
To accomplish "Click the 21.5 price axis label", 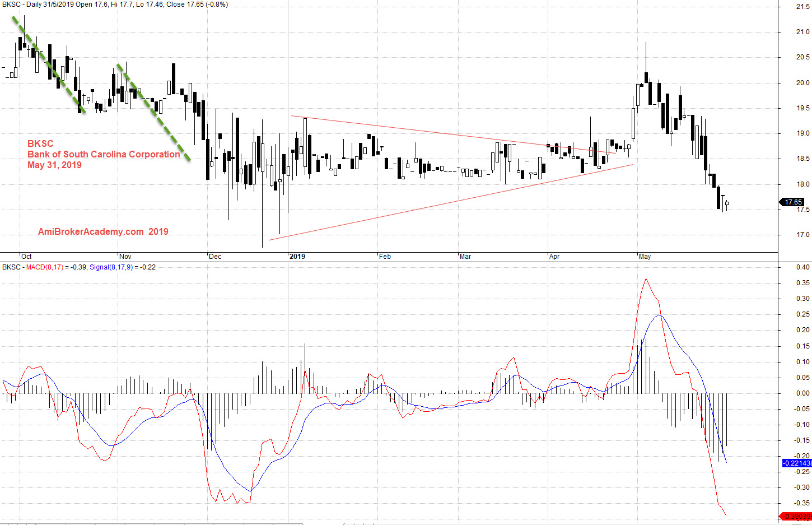I will [802, 7].
